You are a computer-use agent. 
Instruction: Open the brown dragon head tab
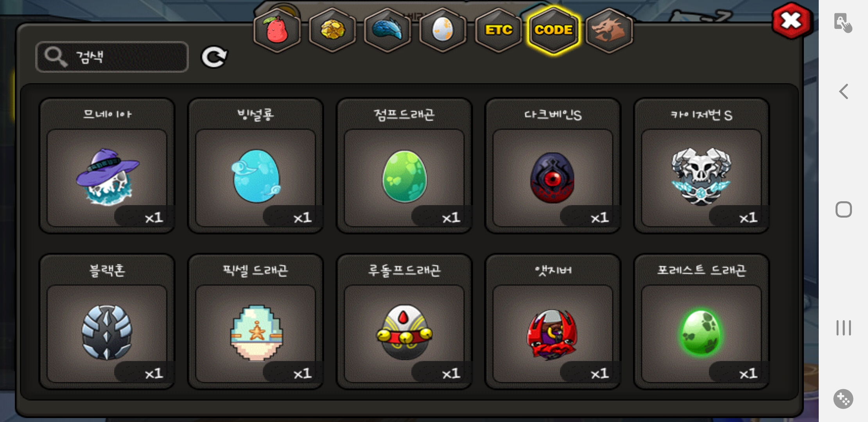(x=609, y=30)
